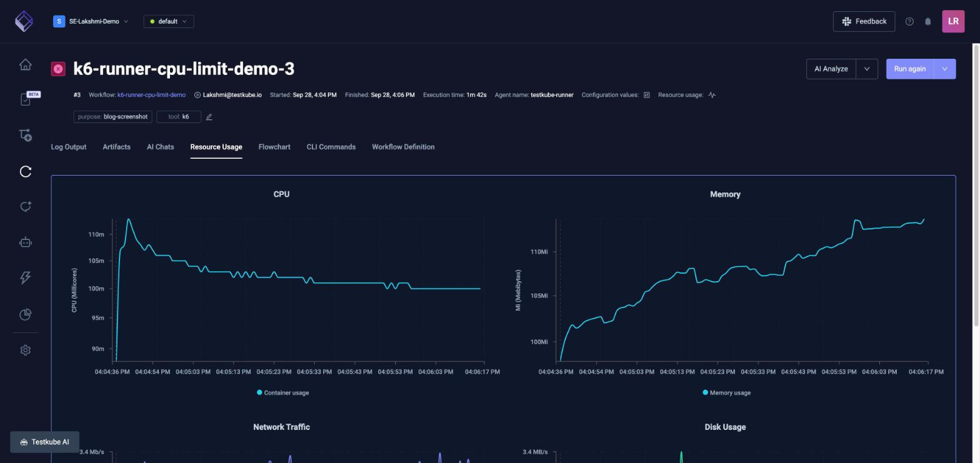Click the k6-runner-cpu-limit-demo-3 title

coord(184,69)
